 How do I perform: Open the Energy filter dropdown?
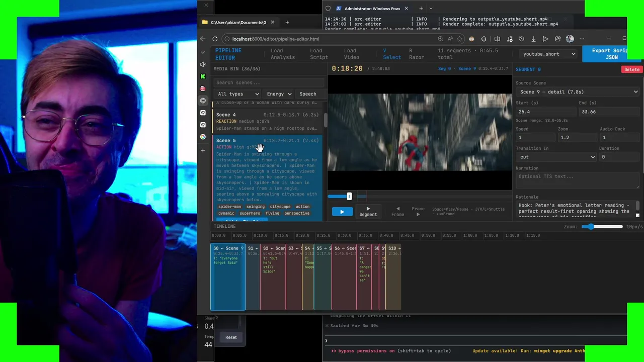click(x=279, y=94)
